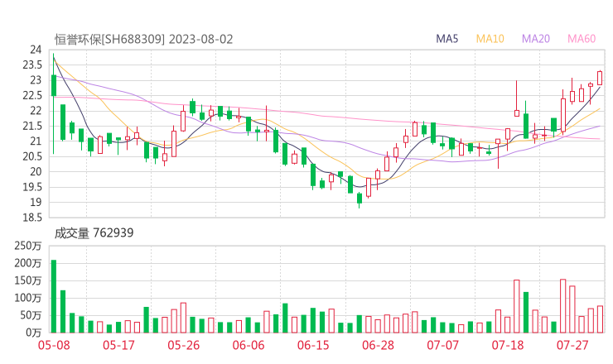Click the MA10 legend label
The height and width of the screenshot is (364, 613).
click(x=490, y=39)
